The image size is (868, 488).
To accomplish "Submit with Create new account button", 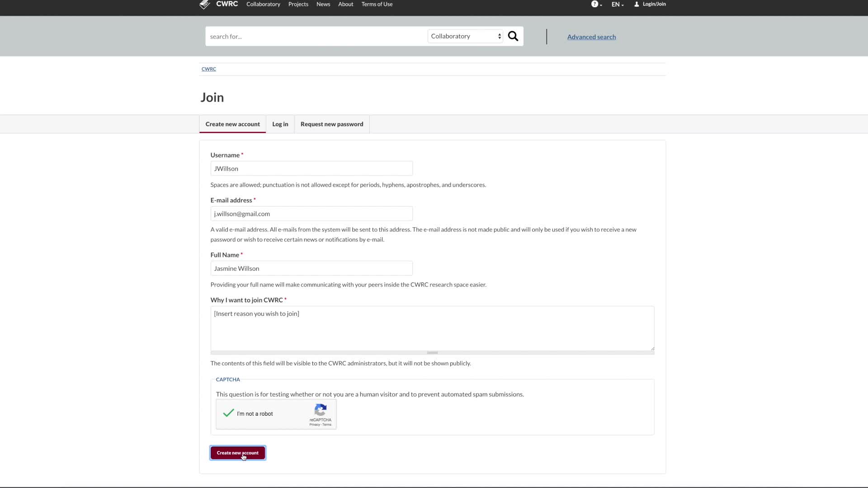I will (238, 453).
